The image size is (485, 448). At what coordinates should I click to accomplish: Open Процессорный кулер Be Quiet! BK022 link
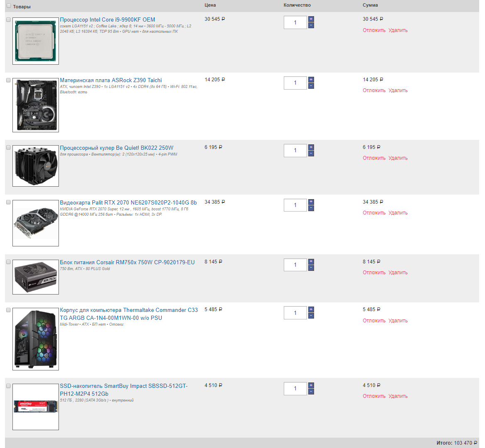[x=117, y=148]
